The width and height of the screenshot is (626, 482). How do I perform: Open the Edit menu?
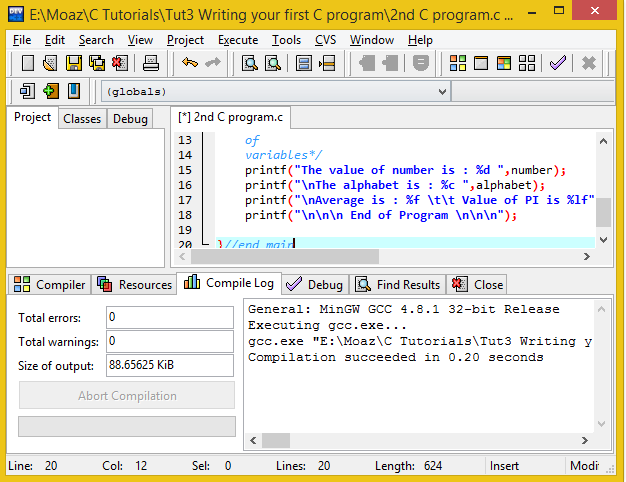pos(55,40)
